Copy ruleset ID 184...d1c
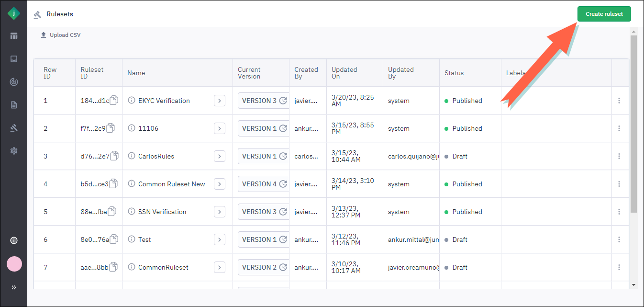Image resolution: width=644 pixels, height=307 pixels. 114,100
